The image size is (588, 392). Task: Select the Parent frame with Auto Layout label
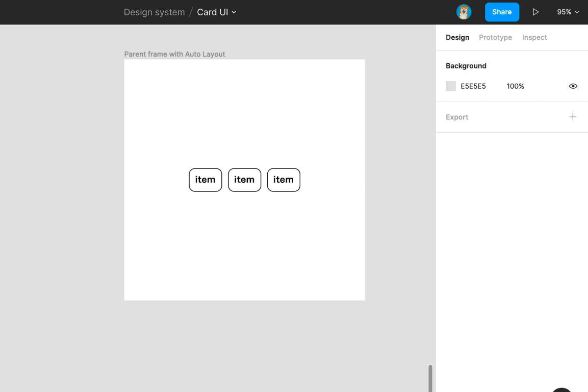pyautogui.click(x=174, y=54)
